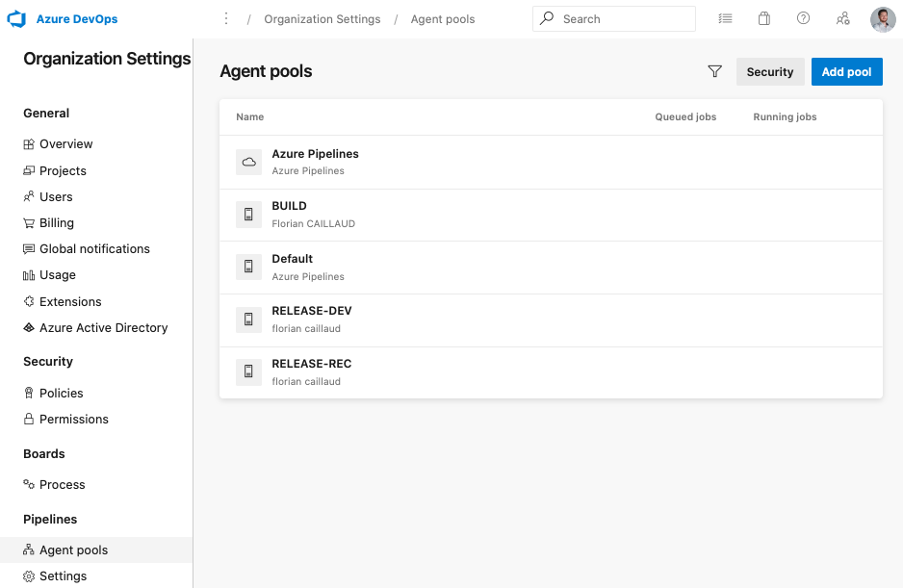Viewport: 903px width, 588px height.
Task: Click the Process gears icon
Action: click(29, 484)
